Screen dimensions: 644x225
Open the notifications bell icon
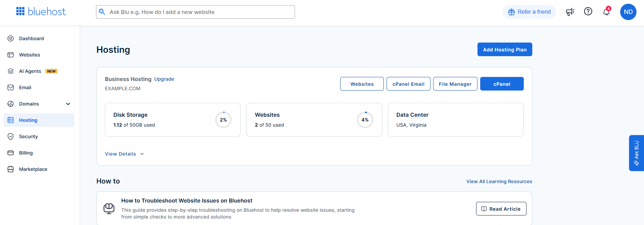pos(607,12)
